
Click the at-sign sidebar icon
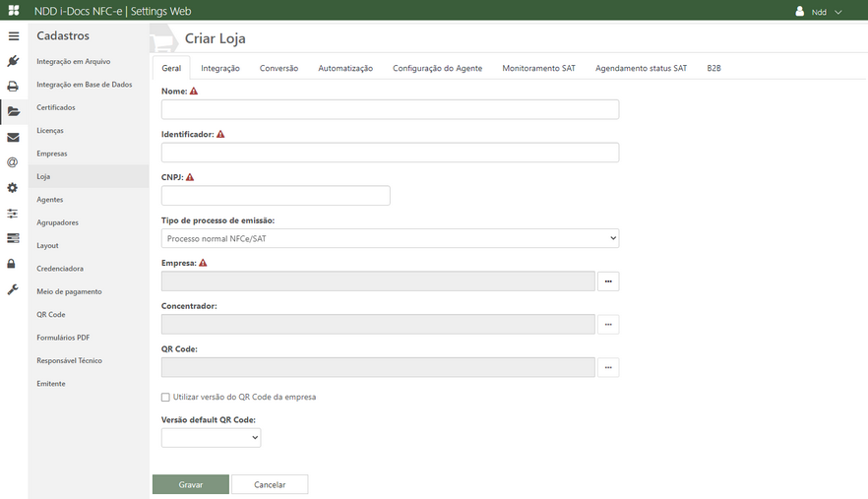[x=13, y=162]
